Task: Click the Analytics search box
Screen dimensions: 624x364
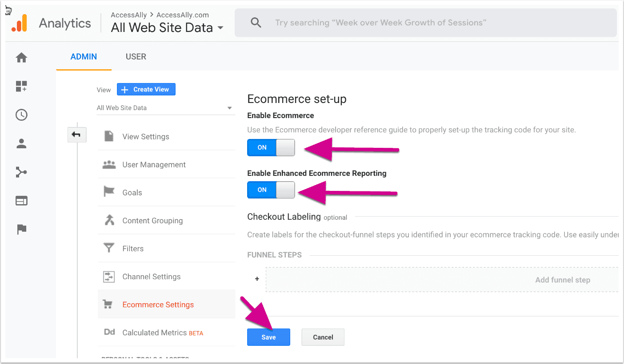Action: pyautogui.click(x=425, y=23)
